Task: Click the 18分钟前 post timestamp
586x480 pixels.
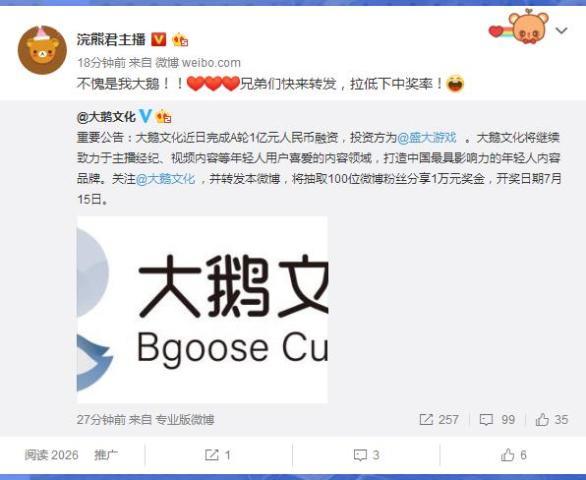Action: coord(101,62)
